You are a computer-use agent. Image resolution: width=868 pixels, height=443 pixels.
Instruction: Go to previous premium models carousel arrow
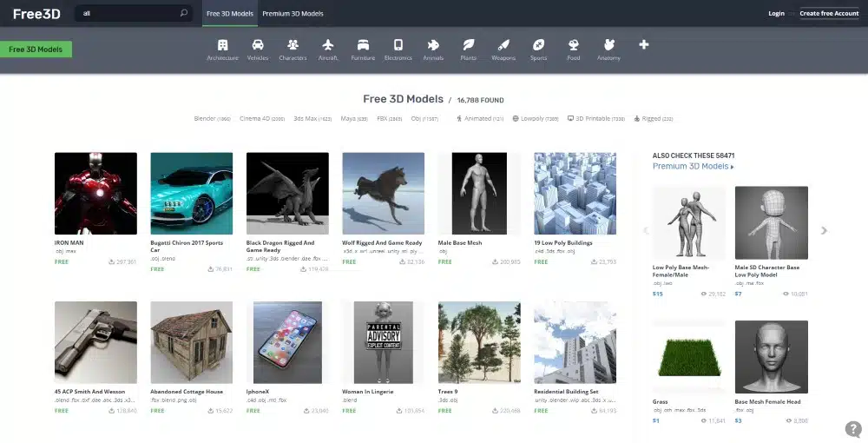tap(646, 230)
